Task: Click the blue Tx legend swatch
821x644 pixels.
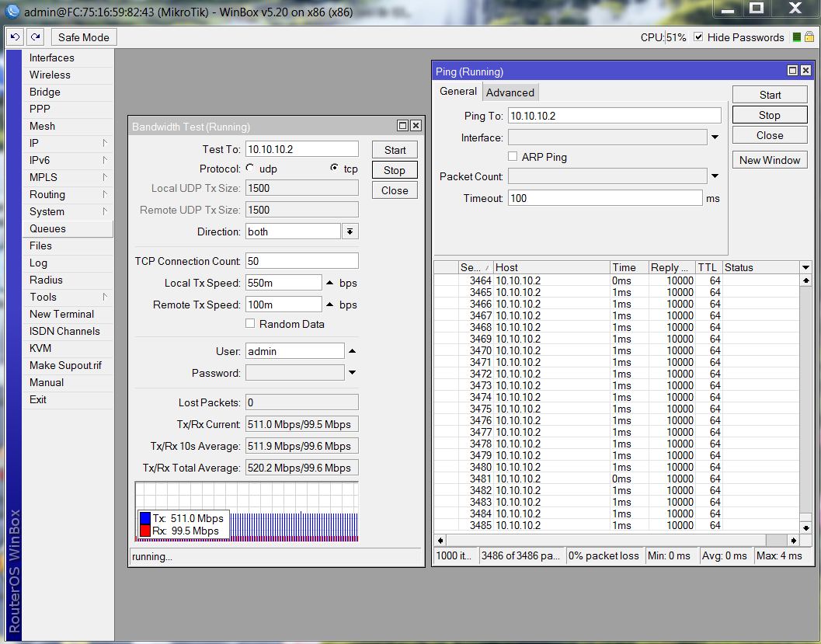Action: pos(145,518)
